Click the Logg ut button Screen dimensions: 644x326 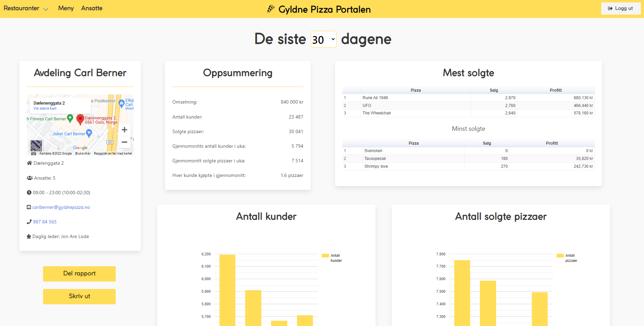621,8
